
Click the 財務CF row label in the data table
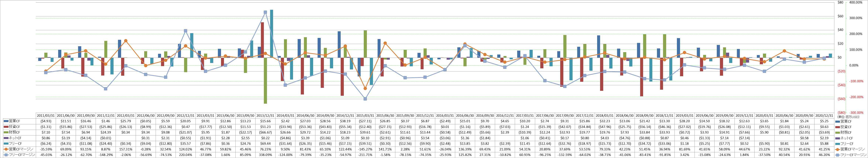pyautogui.click(x=14, y=132)
